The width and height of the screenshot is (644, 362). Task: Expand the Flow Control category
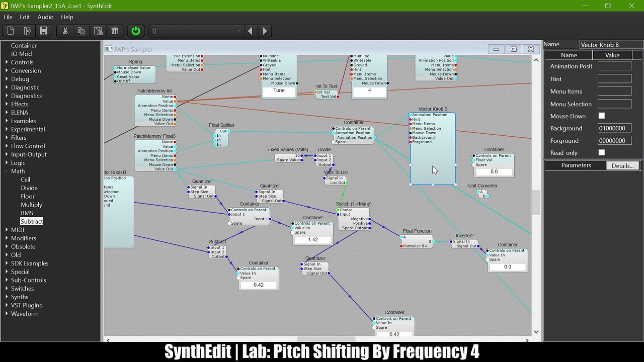click(x=7, y=146)
